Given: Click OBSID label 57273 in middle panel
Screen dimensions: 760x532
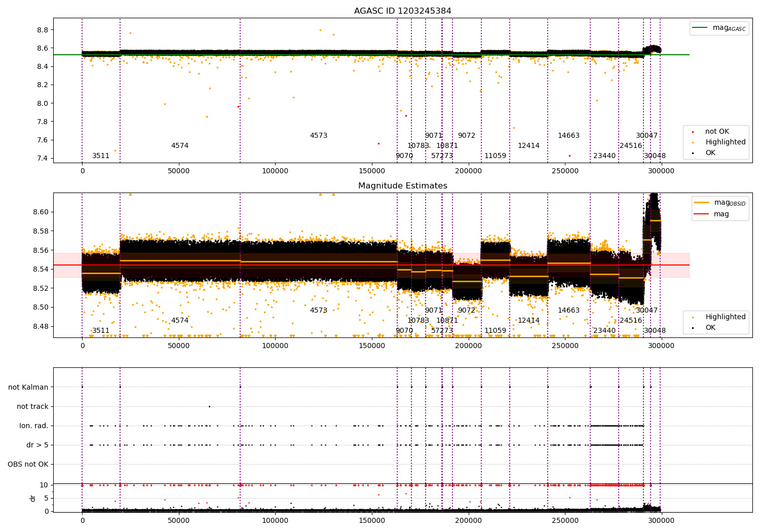Looking at the screenshot, I should [442, 331].
